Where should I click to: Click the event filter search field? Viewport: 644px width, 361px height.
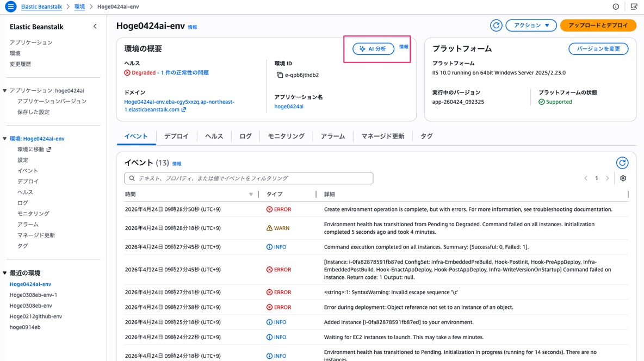pyautogui.click(x=249, y=178)
